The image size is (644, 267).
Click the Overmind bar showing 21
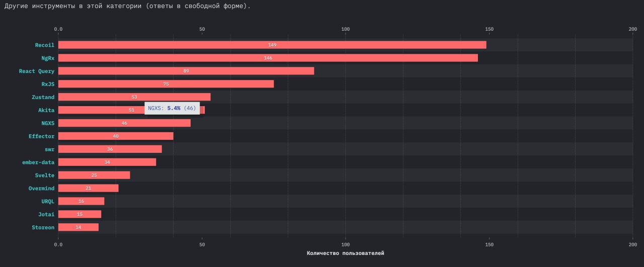[x=89, y=188]
